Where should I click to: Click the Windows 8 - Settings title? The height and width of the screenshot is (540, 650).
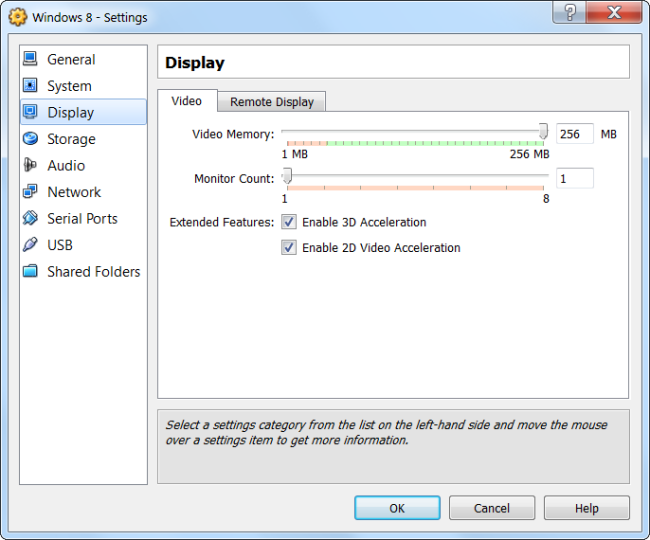(x=90, y=17)
